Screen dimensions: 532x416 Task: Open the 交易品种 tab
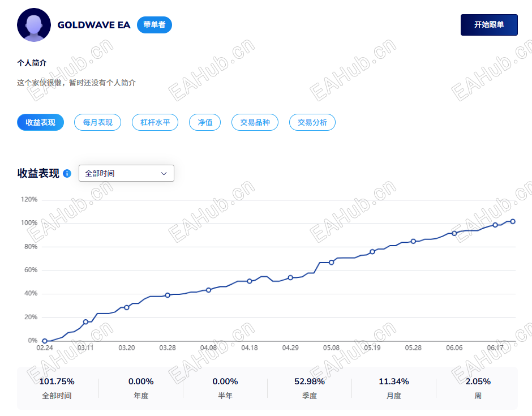coord(255,122)
